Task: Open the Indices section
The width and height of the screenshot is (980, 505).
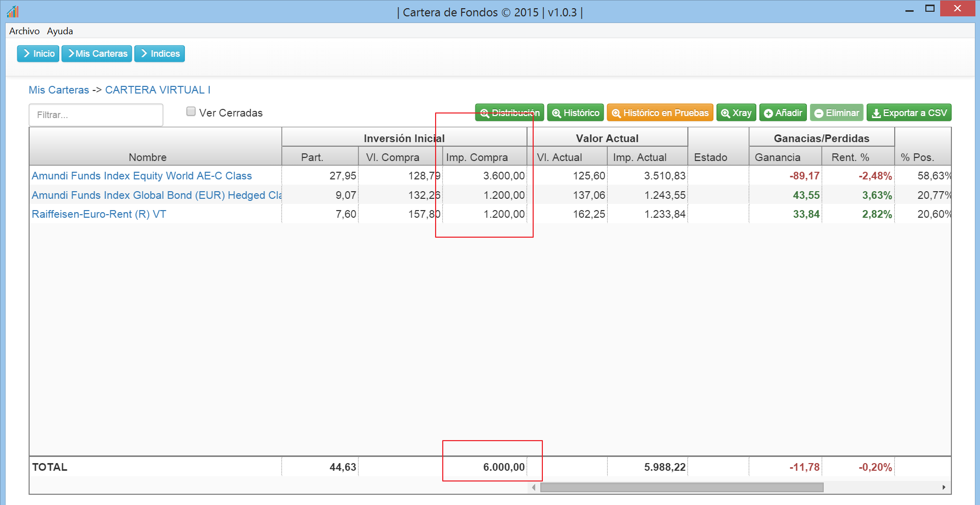Action: coord(159,54)
